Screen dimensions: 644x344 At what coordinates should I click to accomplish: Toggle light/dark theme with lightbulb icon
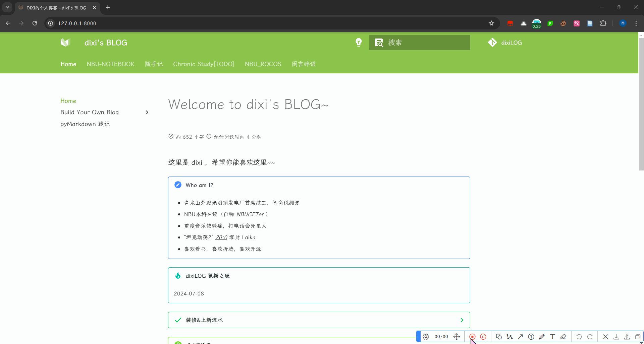359,43
